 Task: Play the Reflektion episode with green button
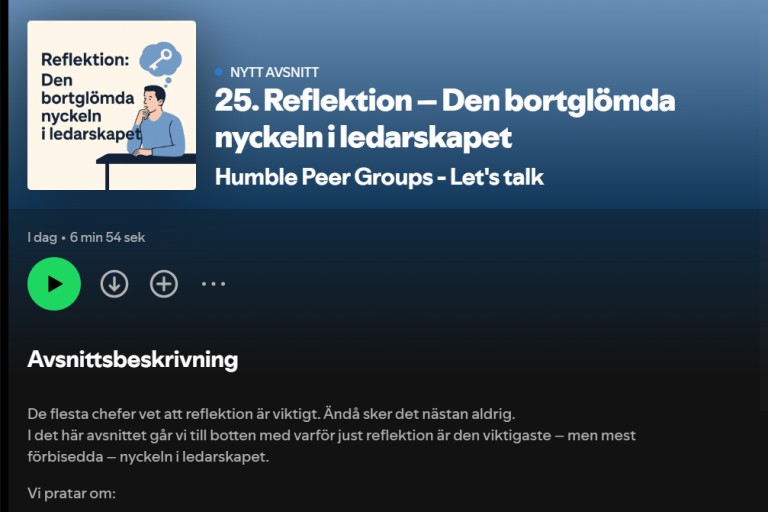click(x=54, y=284)
